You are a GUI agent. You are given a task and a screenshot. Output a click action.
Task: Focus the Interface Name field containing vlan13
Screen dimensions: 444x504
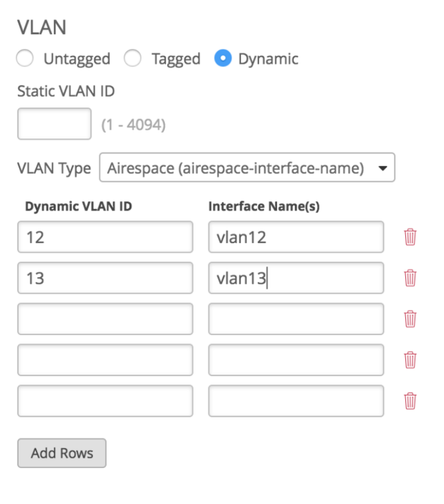tap(295, 278)
